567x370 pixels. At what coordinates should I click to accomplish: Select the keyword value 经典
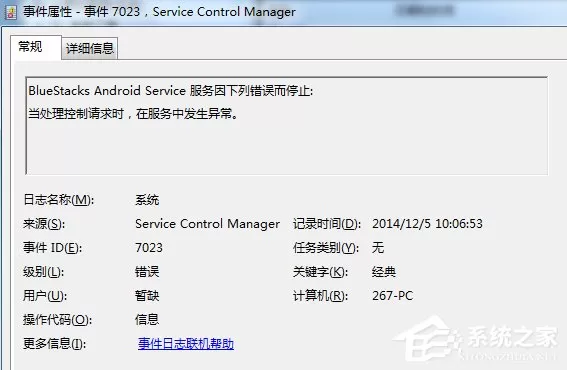pyautogui.click(x=384, y=272)
